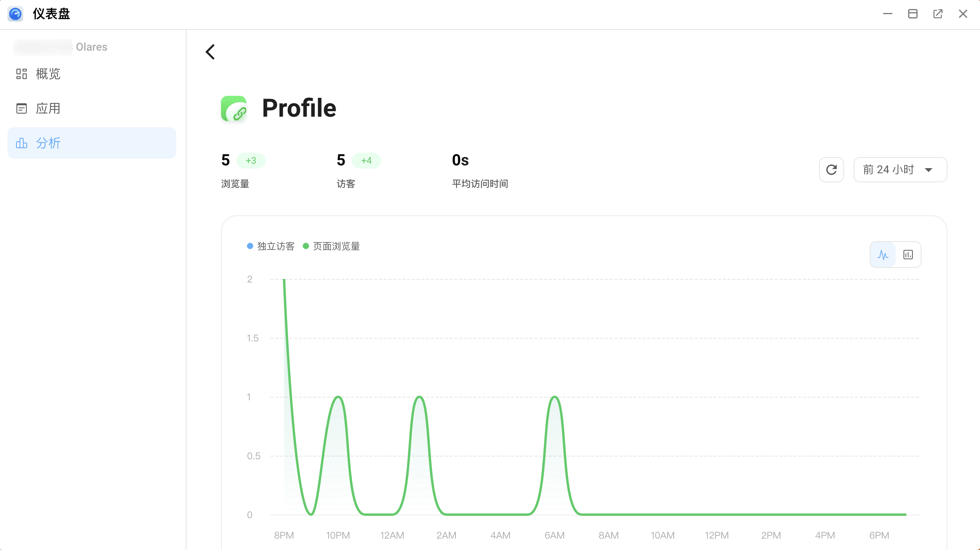Open window in new tab via popout icon
This screenshot has width=980, height=550.
pos(938,14)
